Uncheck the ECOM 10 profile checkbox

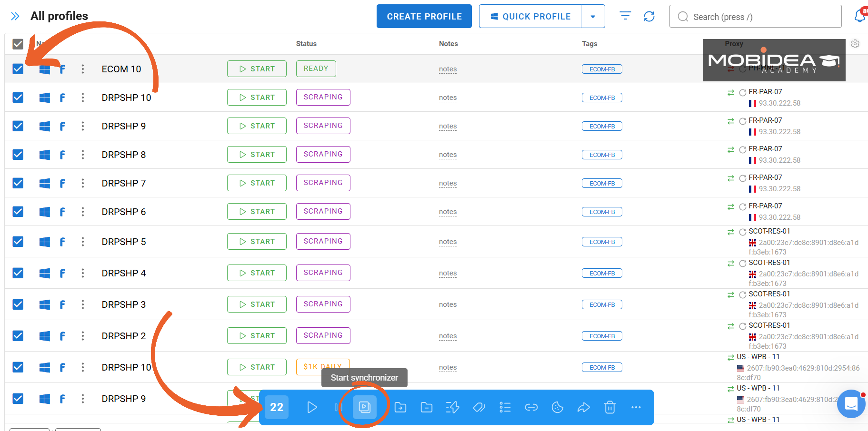click(18, 69)
